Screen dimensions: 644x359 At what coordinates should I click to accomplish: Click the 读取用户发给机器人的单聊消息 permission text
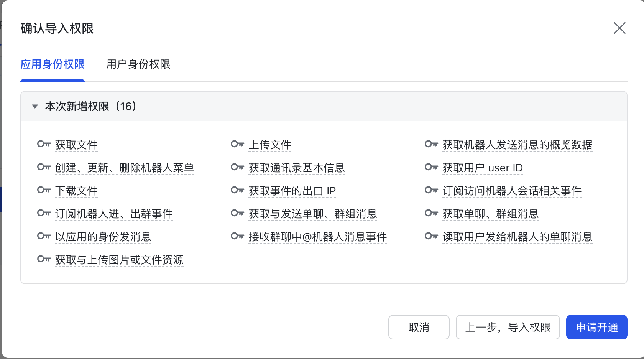[517, 237]
